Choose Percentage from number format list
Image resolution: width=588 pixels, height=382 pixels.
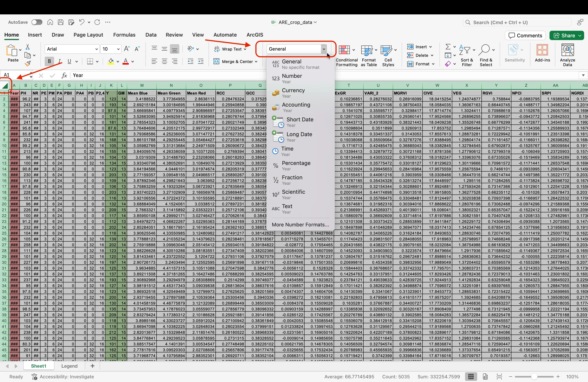pyautogui.click(x=301, y=166)
